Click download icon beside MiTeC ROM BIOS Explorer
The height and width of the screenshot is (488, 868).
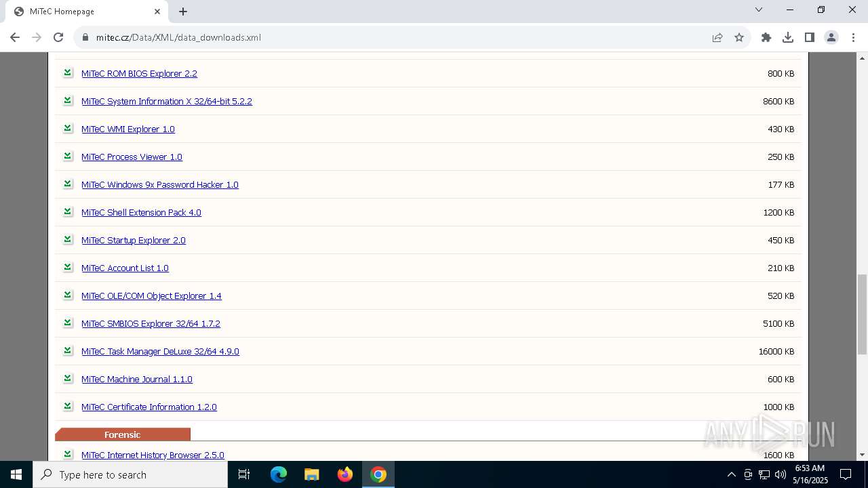68,73
